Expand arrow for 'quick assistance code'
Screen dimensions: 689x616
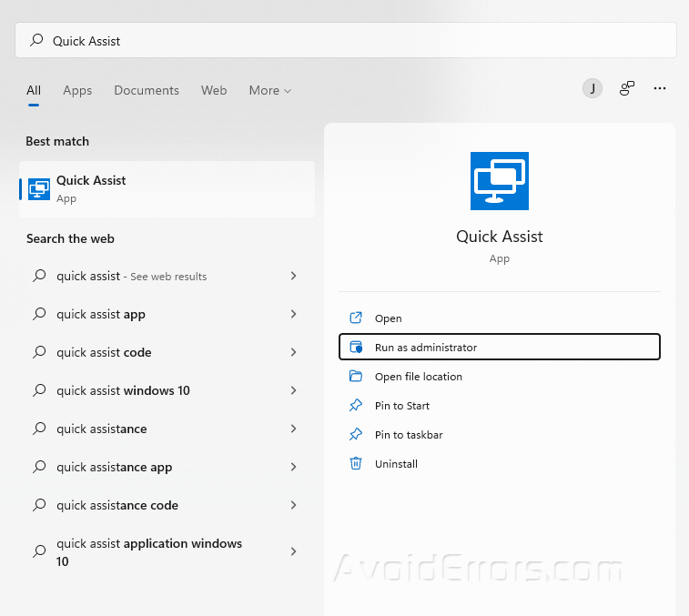click(293, 505)
